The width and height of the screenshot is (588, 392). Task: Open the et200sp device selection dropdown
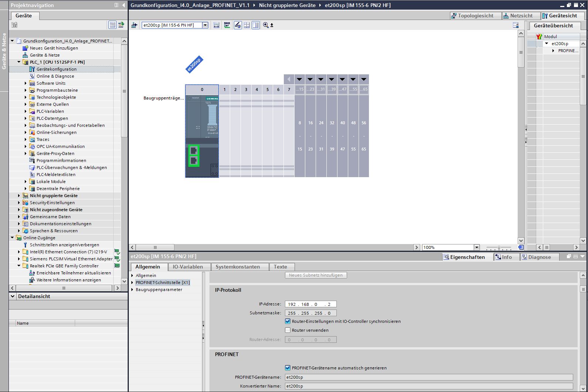205,25
